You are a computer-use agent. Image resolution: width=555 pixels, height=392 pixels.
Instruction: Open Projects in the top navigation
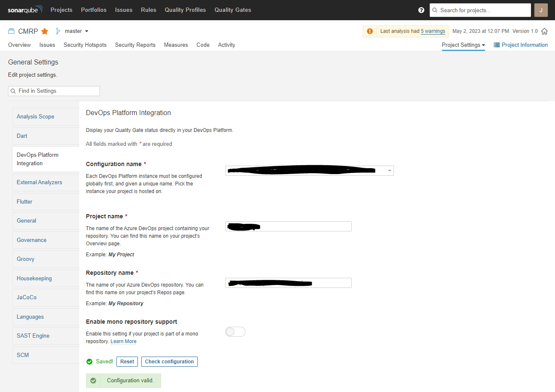pyautogui.click(x=62, y=10)
